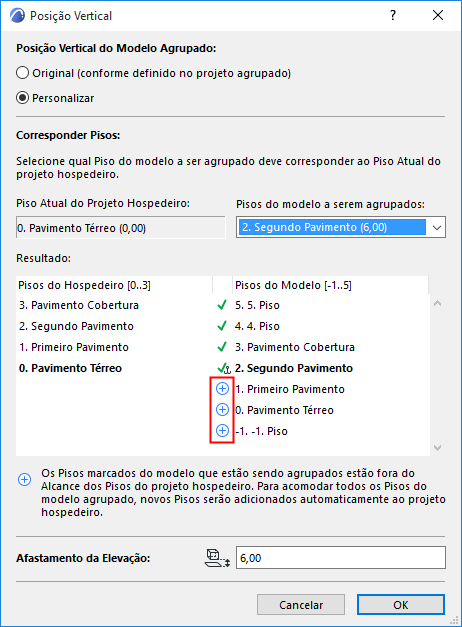Click the Afastamento da Elevação 6,00 input field
462x627 pixels.
341,558
